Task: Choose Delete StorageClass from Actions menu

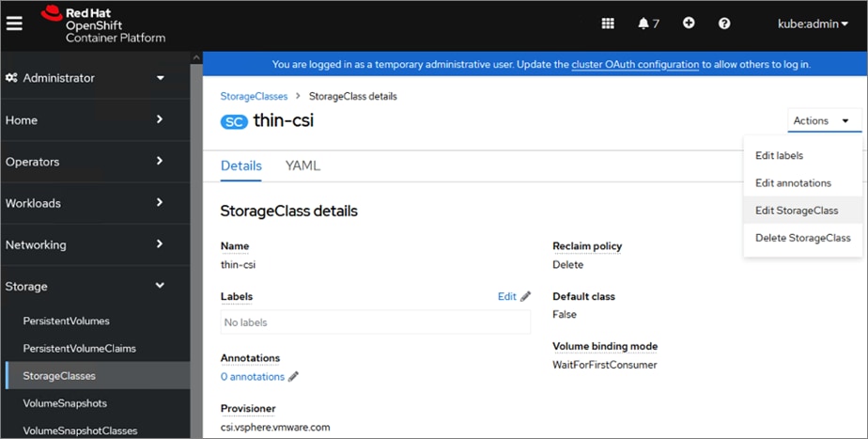Action: coord(803,238)
